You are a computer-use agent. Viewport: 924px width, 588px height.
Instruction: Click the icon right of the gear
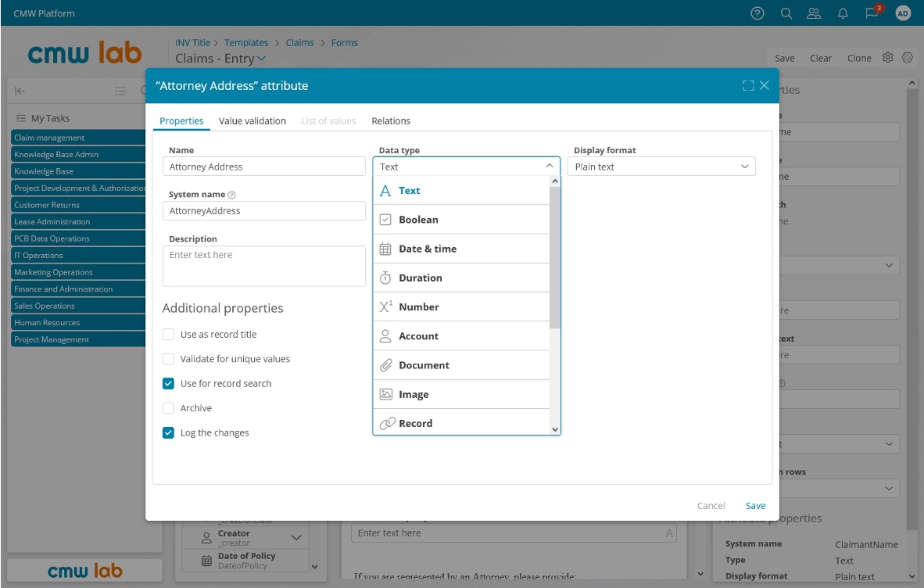click(x=908, y=57)
